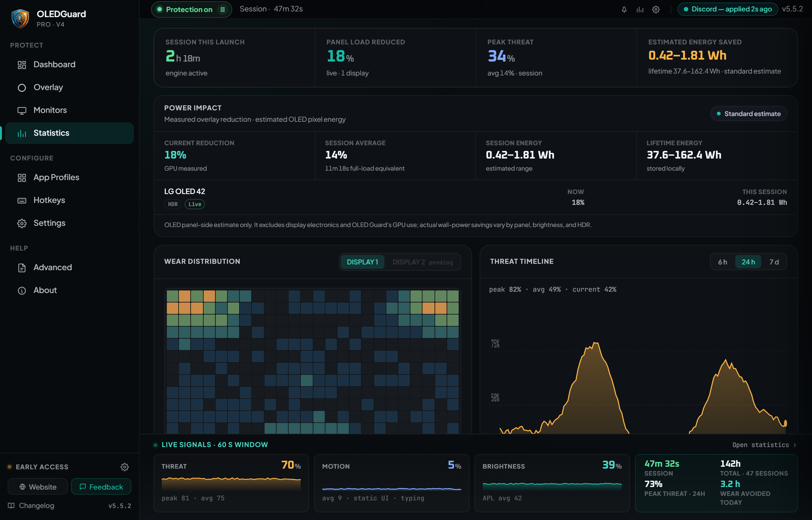The height and width of the screenshot is (520, 812).
Task: Click the notification bell icon
Action: coord(624,10)
